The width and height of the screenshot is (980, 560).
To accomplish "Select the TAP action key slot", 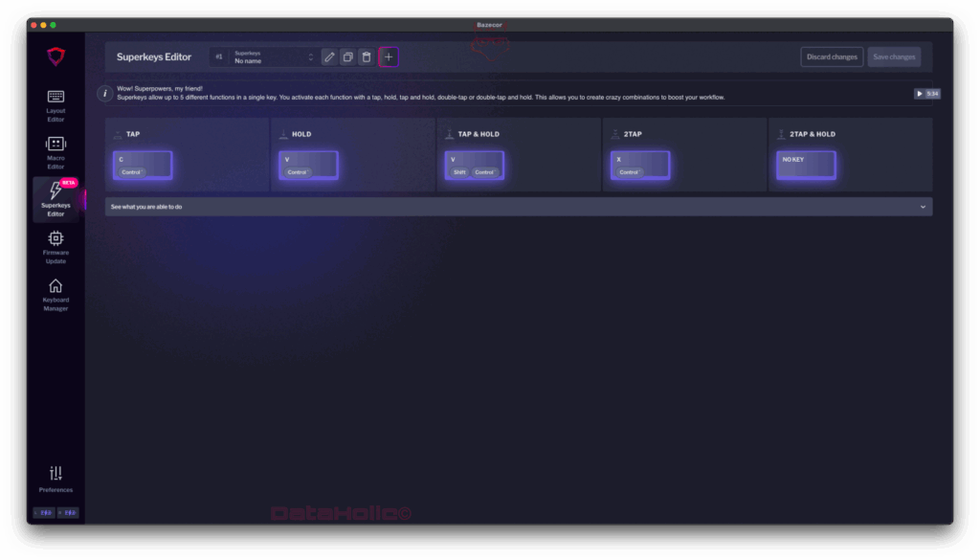I will [x=143, y=166].
